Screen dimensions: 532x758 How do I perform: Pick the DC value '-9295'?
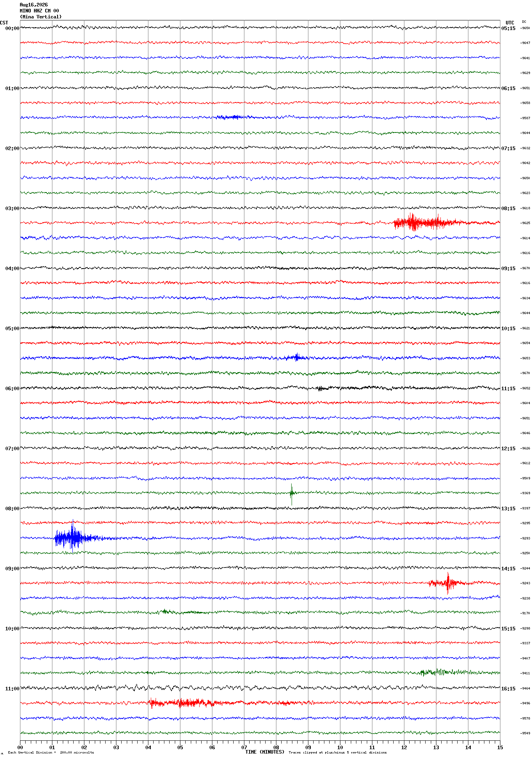(x=525, y=523)
